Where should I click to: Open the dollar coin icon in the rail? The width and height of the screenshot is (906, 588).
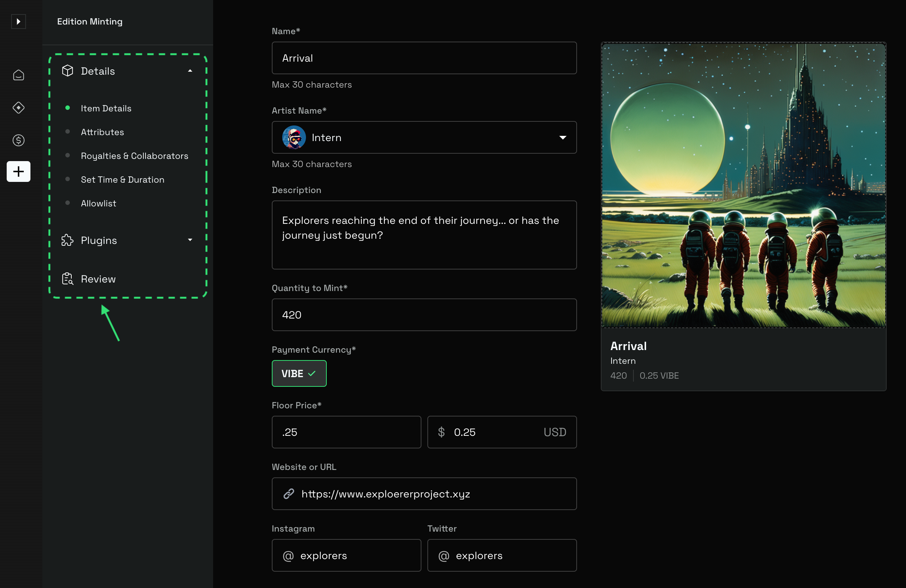pyautogui.click(x=18, y=140)
